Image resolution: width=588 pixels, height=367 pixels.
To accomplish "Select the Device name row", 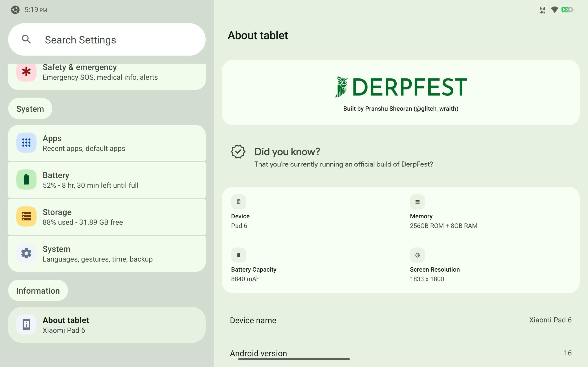I will coord(400,320).
